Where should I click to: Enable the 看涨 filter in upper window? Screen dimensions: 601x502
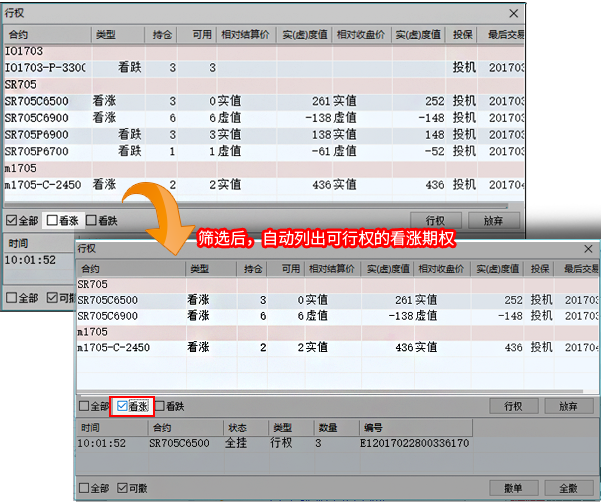(x=52, y=221)
